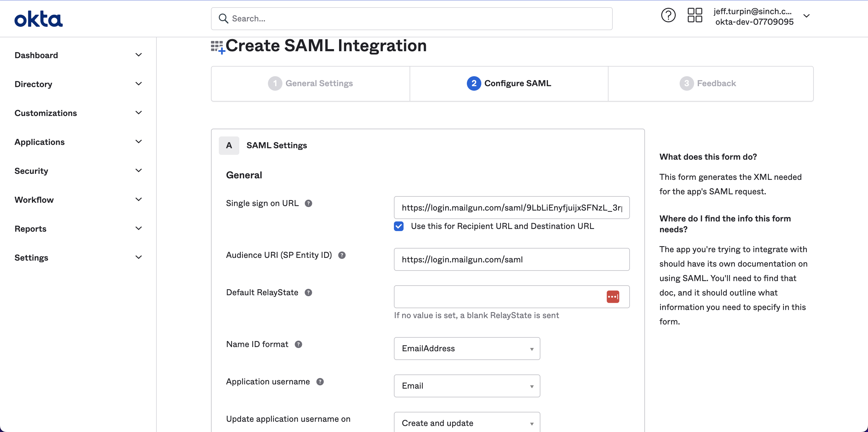Screen dimensions: 868x432
Task: Click the Default RelayState input field
Action: 511,297
